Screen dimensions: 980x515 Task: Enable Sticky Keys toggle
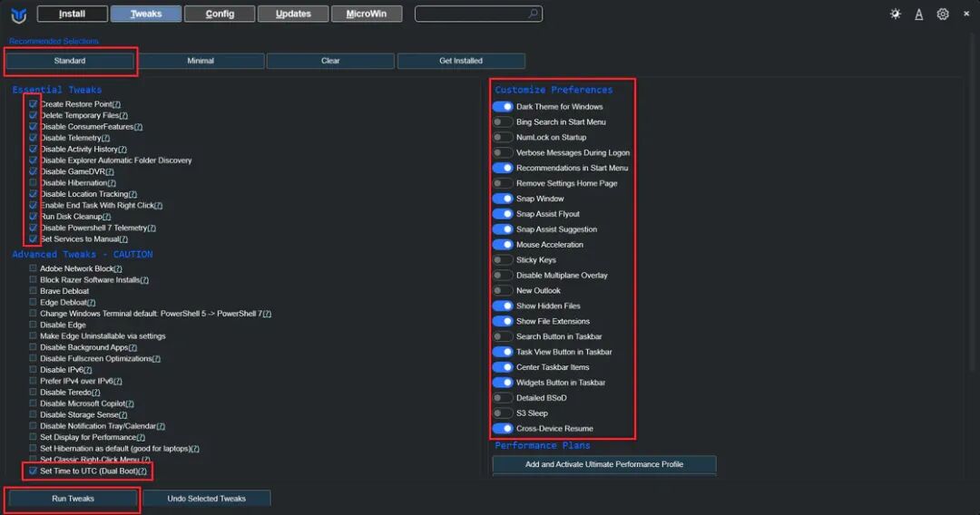503,259
